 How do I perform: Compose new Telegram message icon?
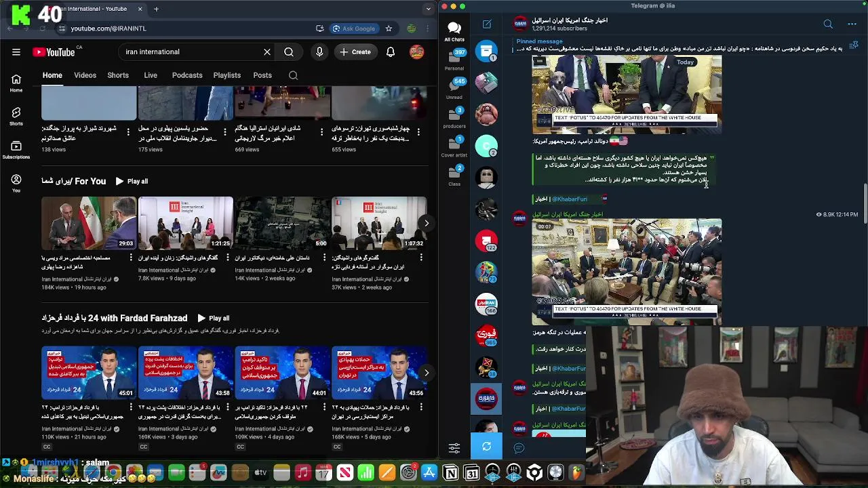[487, 24]
